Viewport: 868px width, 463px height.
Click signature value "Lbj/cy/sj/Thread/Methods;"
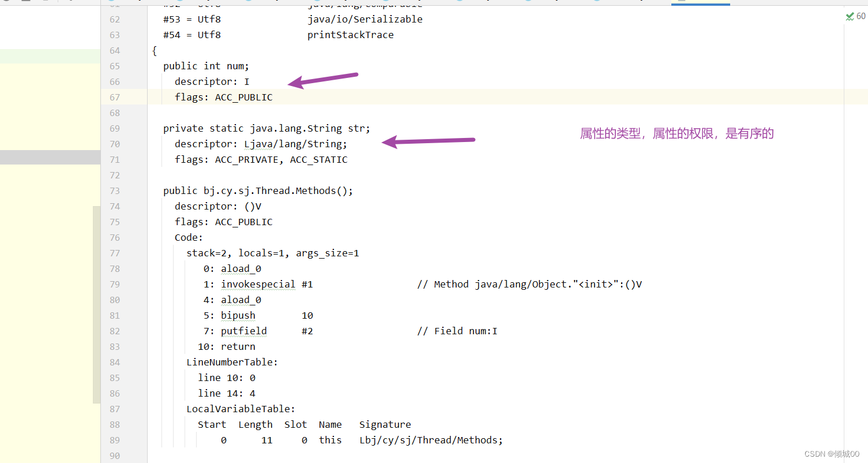(x=431, y=440)
